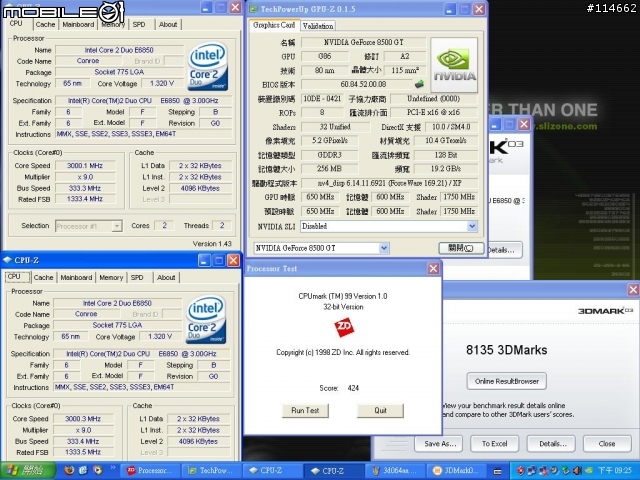Screen dimensions: 640x480
Task: Open Selection Processor #1 dropdown in upper CPU-Z
Action: [x=117, y=226]
